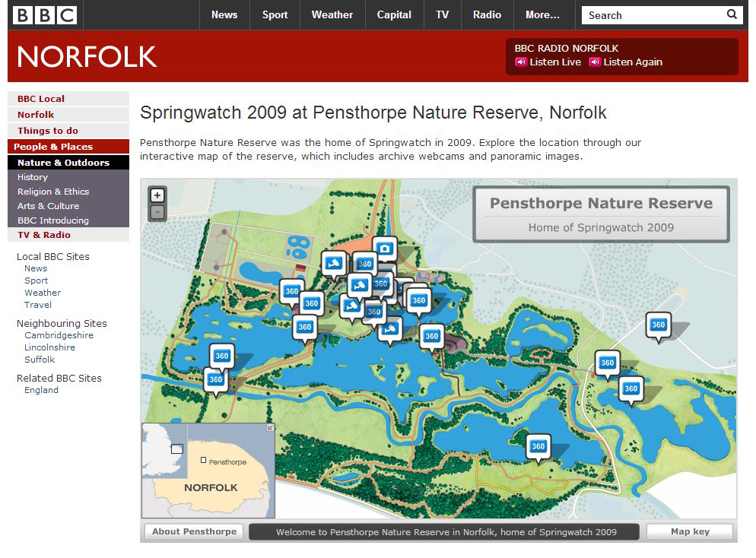Click the Listen Again speaker icon
This screenshot has height=558, width=756.
tap(595, 62)
